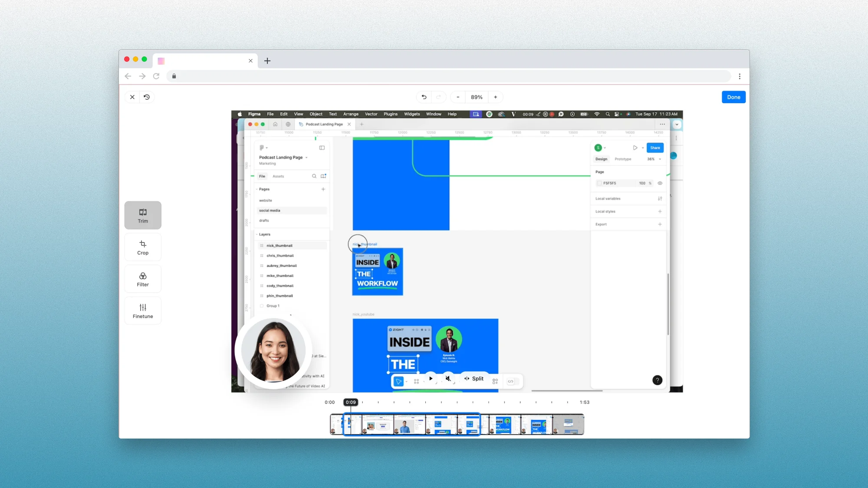Play the video preview
This screenshot has height=488, width=868.
point(431,378)
